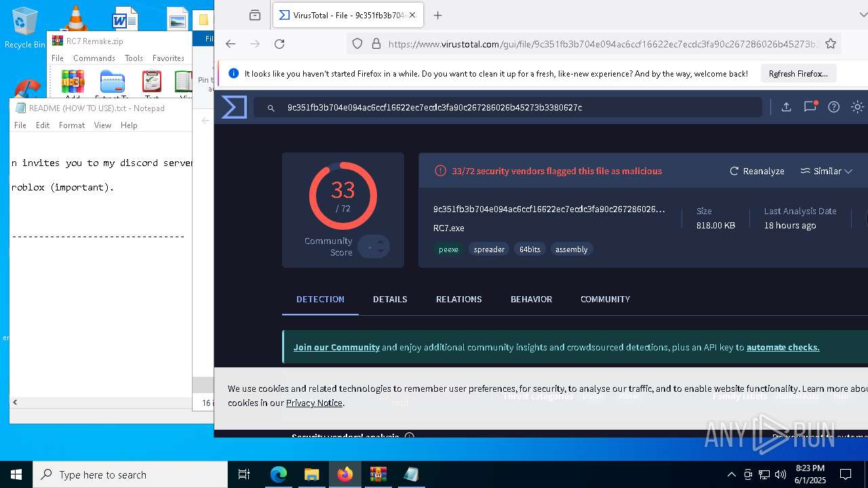Click the Windows Start button
The width and height of the screenshot is (868, 488).
(16, 474)
